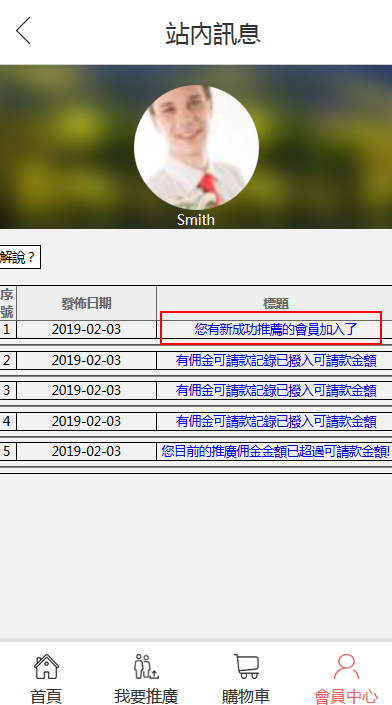The width and height of the screenshot is (392, 705).
Task: Click the 站內訊息 page title
Action: point(213,33)
